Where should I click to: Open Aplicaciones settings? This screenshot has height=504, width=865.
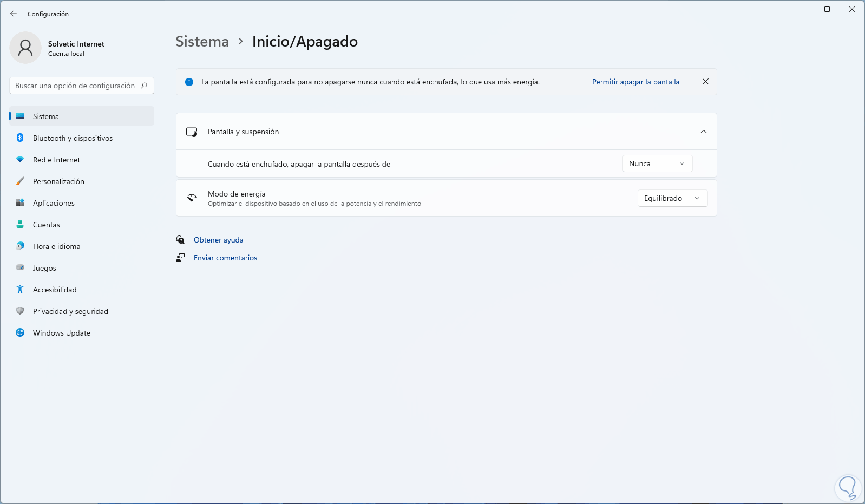[54, 203]
